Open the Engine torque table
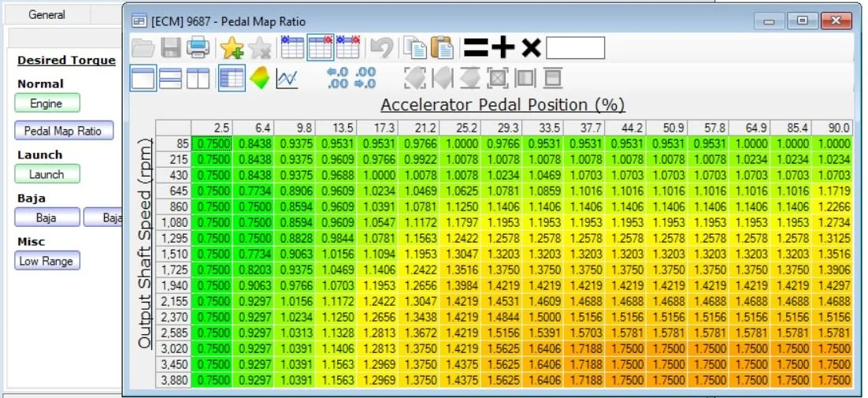This screenshot has width=868, height=398. pyautogui.click(x=46, y=103)
